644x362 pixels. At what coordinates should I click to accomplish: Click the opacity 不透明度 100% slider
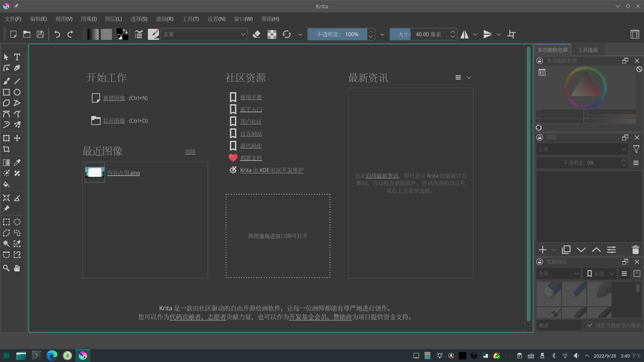point(337,34)
